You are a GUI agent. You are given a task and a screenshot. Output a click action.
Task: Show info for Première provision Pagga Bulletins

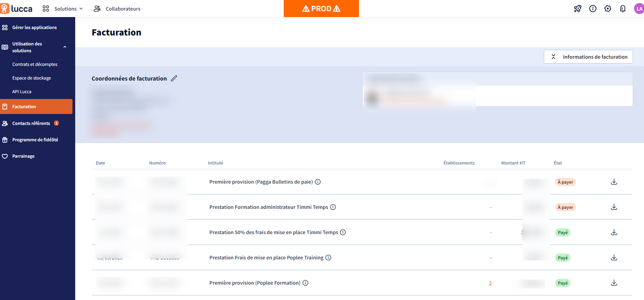(318, 182)
